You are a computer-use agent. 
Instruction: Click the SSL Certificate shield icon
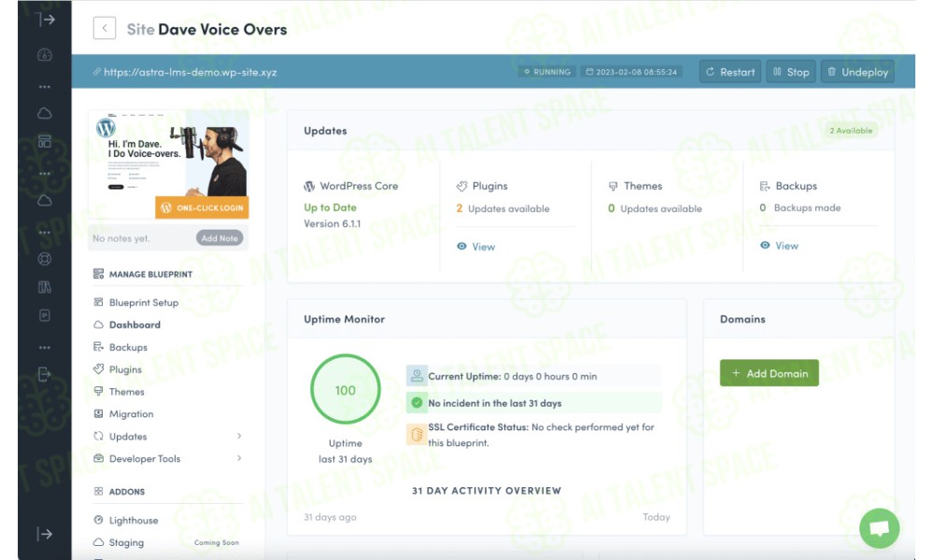(x=417, y=434)
